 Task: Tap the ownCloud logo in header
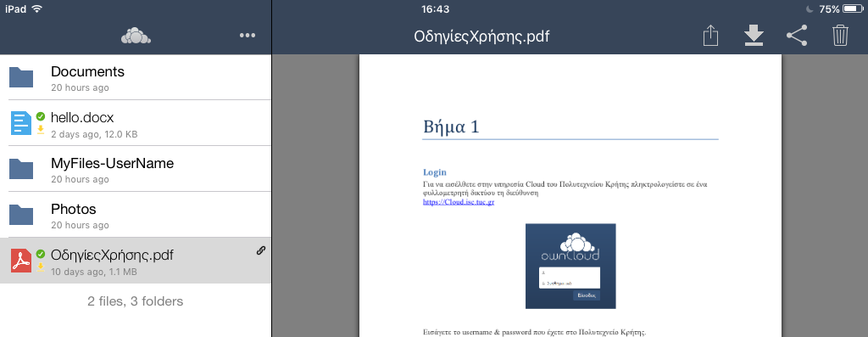[x=136, y=36]
